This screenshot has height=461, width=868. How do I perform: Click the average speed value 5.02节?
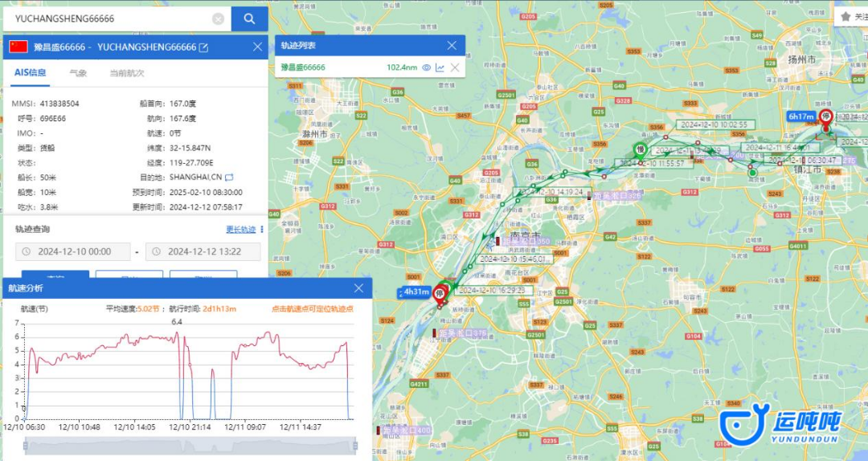(149, 309)
